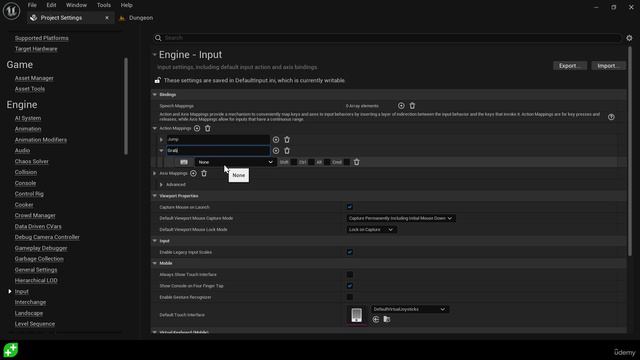Expand the Advanced bindings section
Image resolution: width=640 pixels, height=360 pixels.
click(161, 184)
